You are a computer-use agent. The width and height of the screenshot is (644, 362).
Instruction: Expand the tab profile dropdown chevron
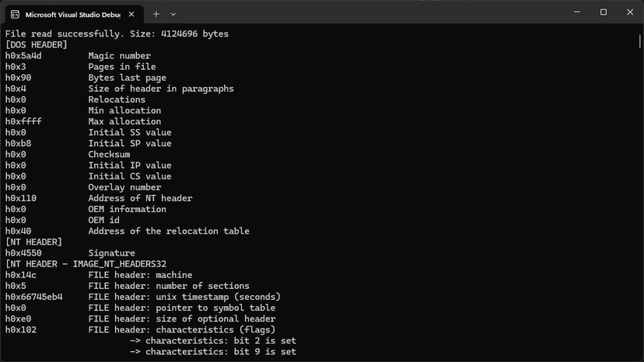173,14
